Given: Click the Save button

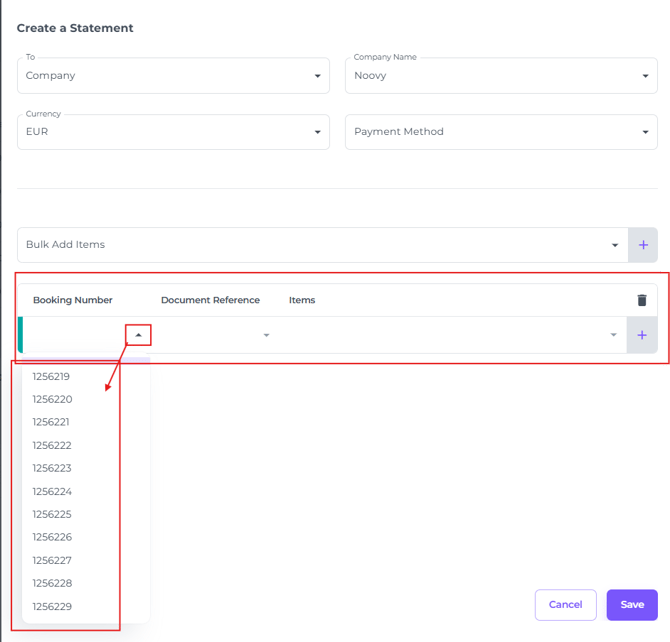Looking at the screenshot, I should click(x=631, y=605).
